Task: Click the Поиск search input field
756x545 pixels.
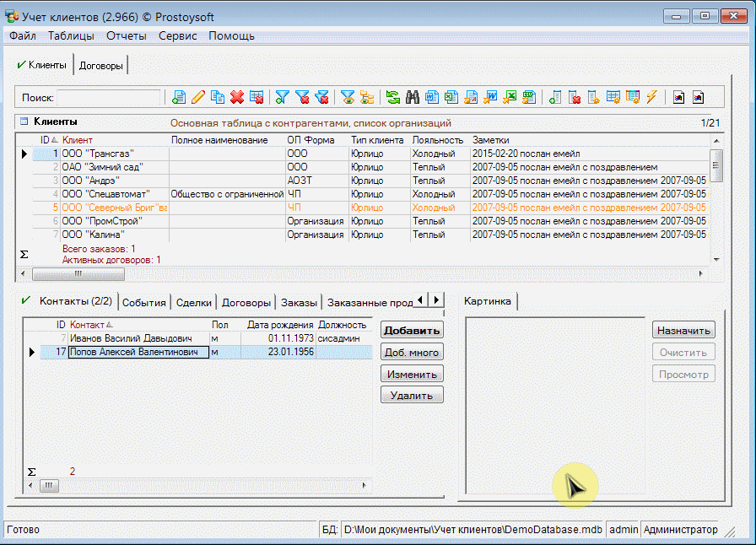Action: pos(108,98)
